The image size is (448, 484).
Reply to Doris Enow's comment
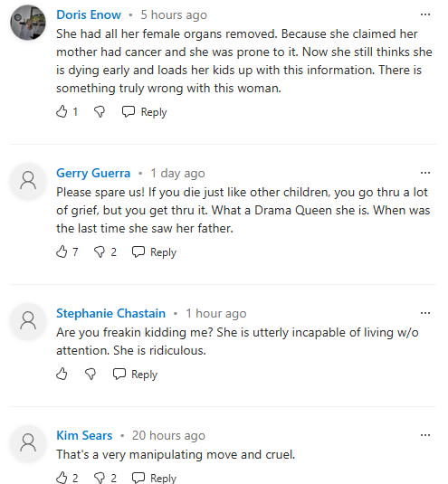(144, 112)
